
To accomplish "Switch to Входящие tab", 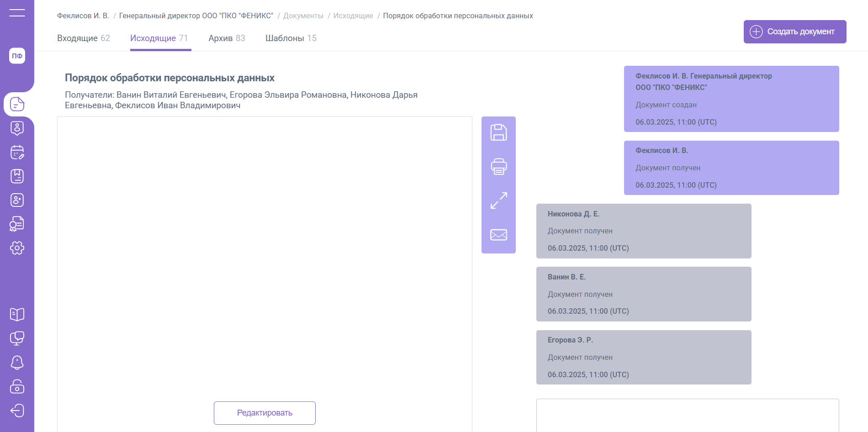I will tap(83, 38).
